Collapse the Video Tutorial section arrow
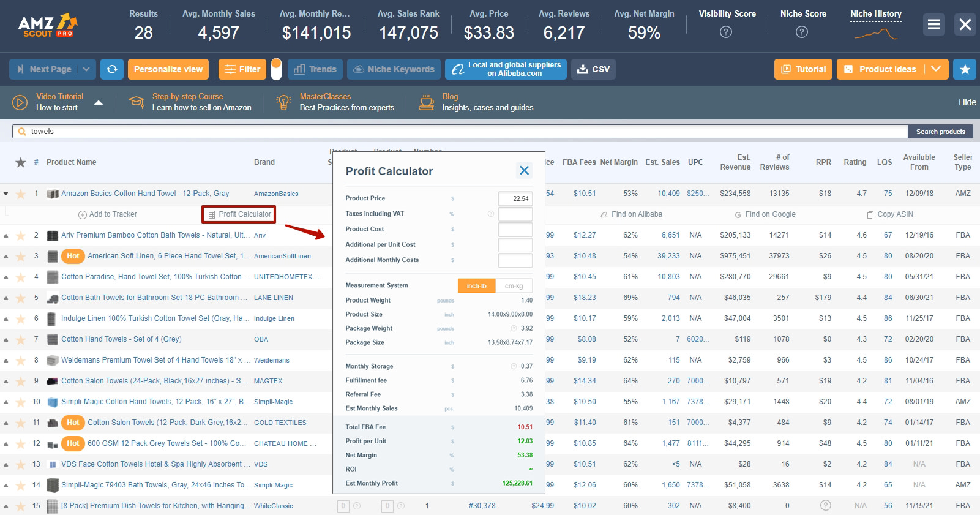This screenshot has height=515, width=980. (x=99, y=102)
